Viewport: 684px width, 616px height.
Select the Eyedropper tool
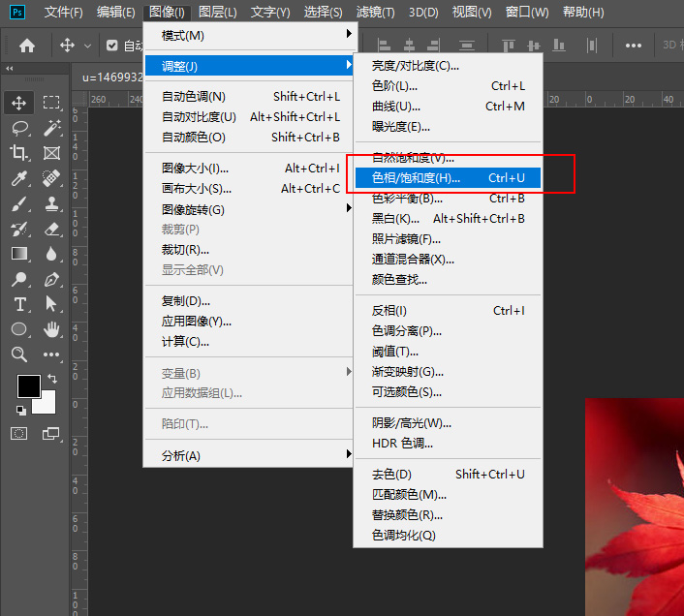click(x=19, y=178)
